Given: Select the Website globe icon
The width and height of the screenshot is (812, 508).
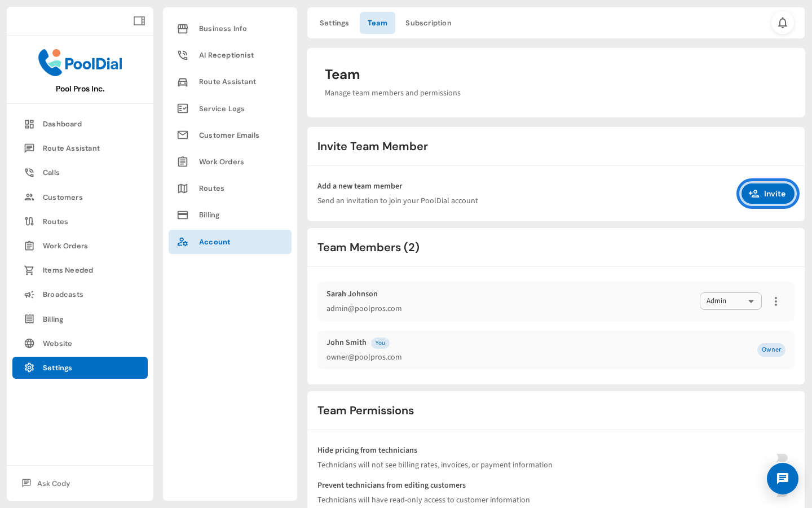Looking at the screenshot, I should [29, 343].
